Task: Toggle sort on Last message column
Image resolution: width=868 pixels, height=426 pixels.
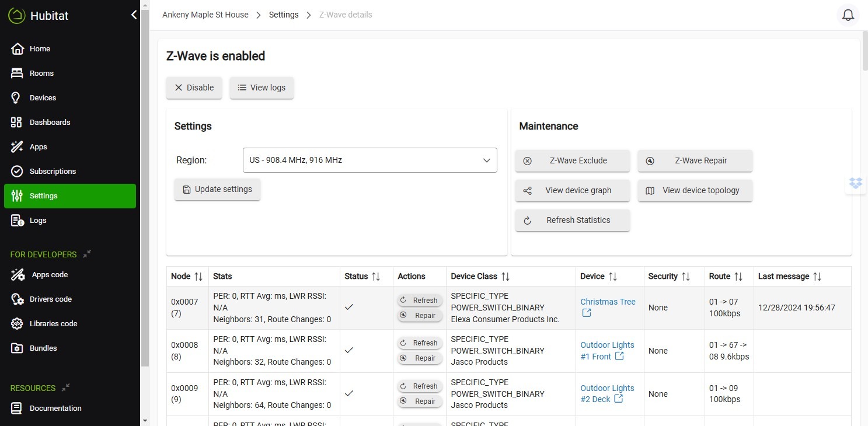Action: tap(817, 277)
